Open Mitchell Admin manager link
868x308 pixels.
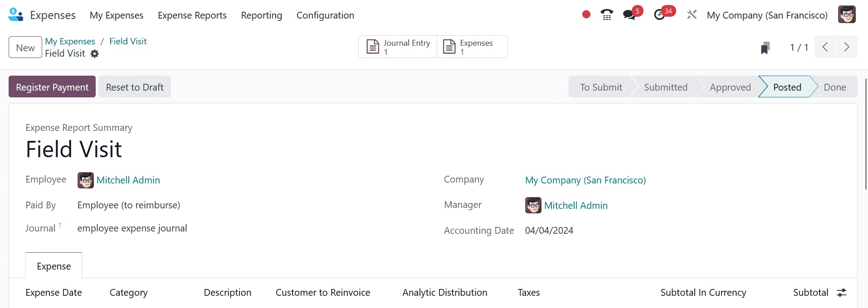coord(576,206)
